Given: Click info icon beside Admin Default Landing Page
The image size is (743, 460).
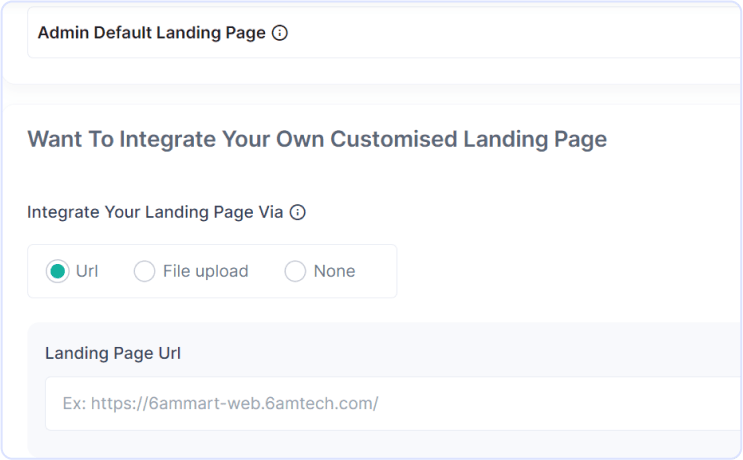Looking at the screenshot, I should 280,33.
